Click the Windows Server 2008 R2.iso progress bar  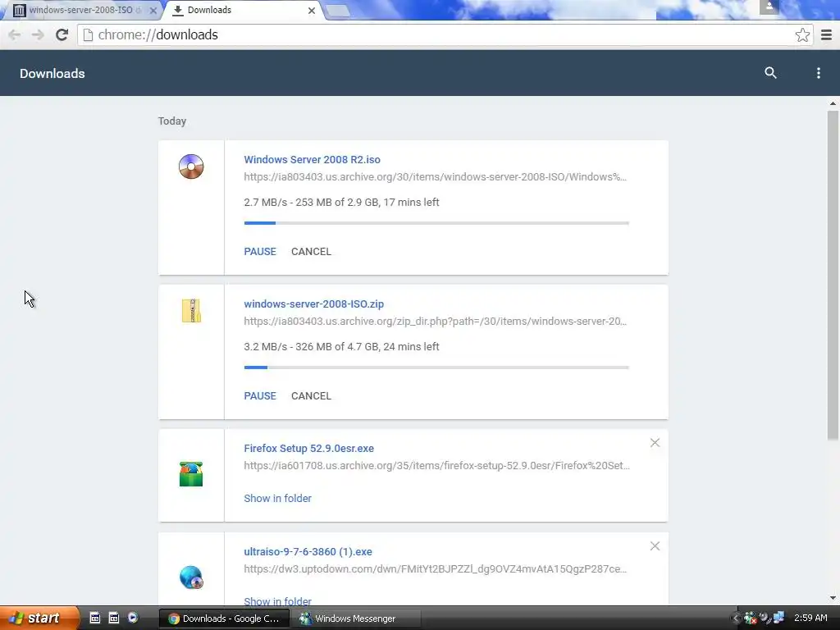click(436, 223)
